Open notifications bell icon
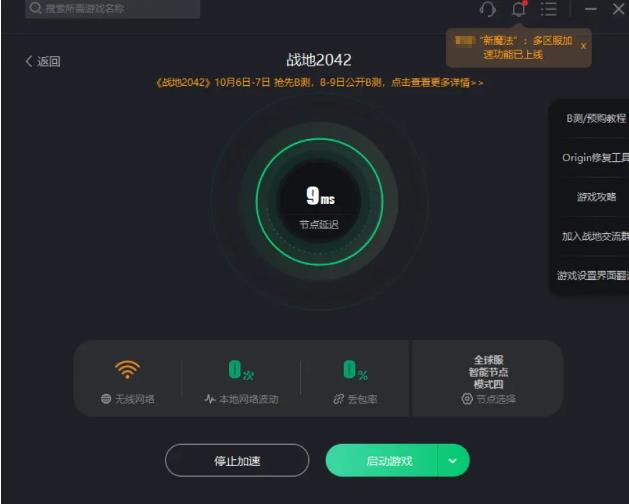Screen dimensions: 629x504 [x=519, y=9]
